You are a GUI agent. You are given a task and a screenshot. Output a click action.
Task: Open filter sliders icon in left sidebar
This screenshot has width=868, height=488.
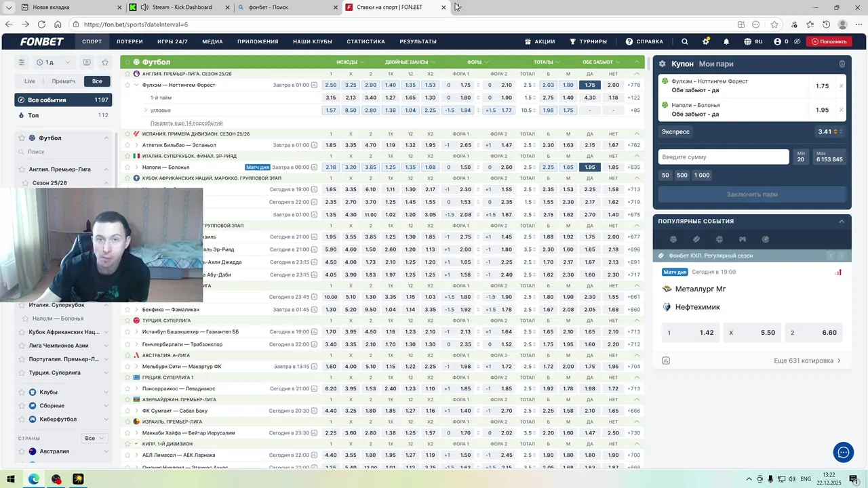click(22, 62)
